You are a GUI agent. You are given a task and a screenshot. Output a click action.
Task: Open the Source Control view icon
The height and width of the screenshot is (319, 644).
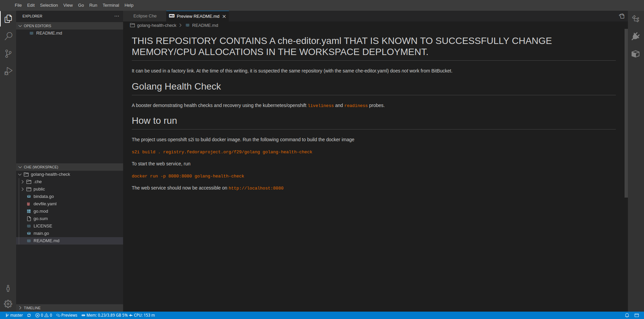click(x=8, y=54)
